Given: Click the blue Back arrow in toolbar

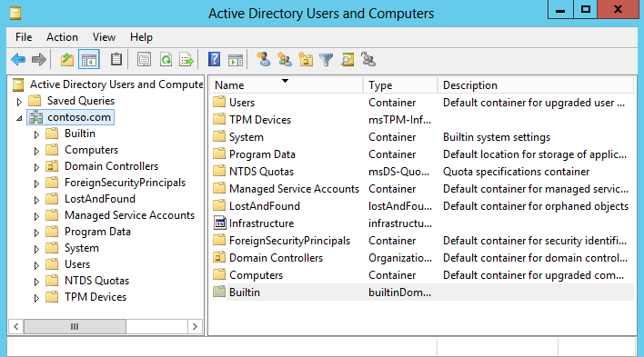Looking at the screenshot, I should (x=18, y=60).
